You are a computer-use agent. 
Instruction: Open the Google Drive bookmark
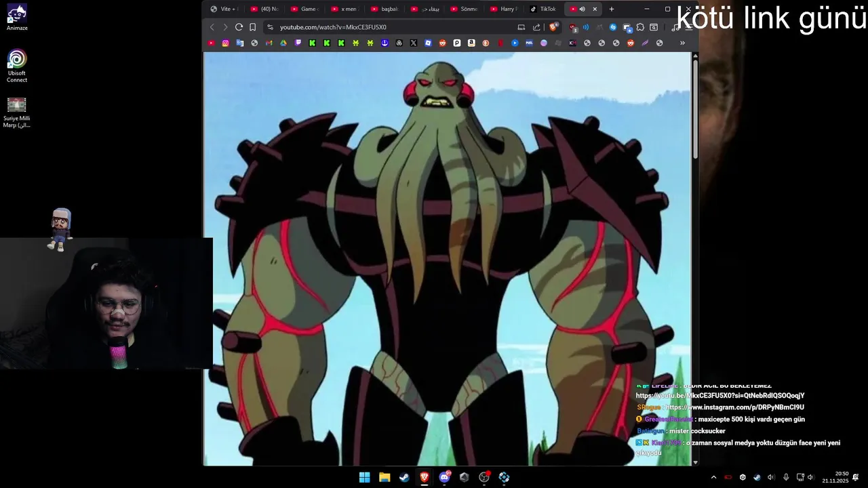tap(283, 43)
